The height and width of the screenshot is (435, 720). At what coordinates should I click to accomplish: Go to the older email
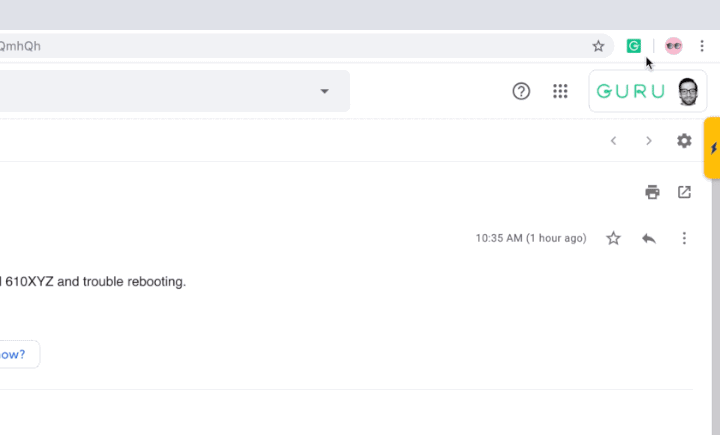pos(649,141)
